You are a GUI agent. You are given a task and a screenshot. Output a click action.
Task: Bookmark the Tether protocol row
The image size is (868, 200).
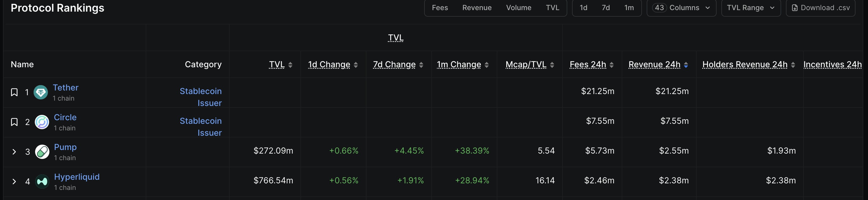pyautogui.click(x=14, y=92)
